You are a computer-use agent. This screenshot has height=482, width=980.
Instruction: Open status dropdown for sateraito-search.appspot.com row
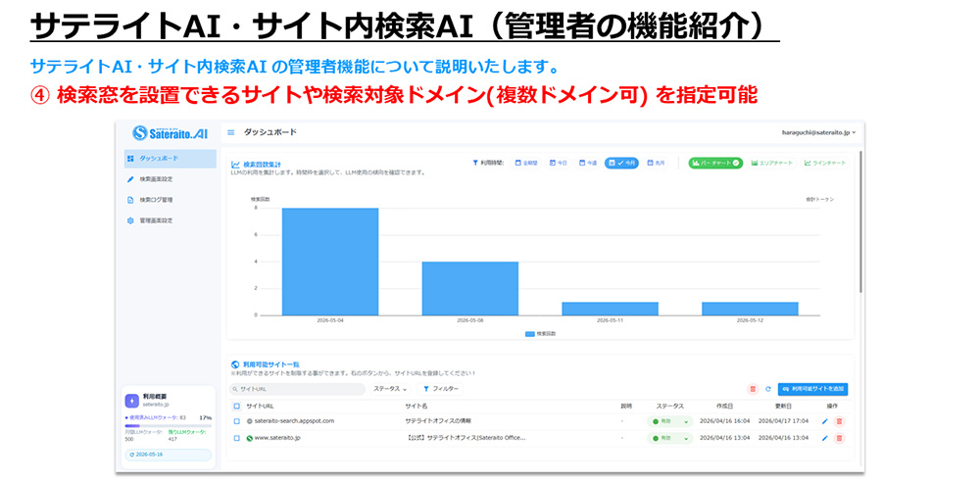point(670,421)
